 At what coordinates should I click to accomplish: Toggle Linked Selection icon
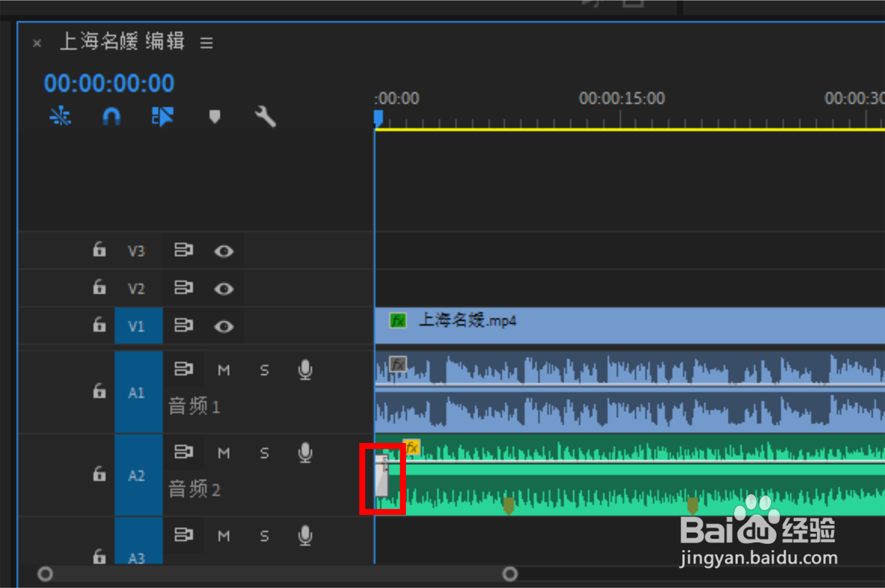tap(162, 116)
